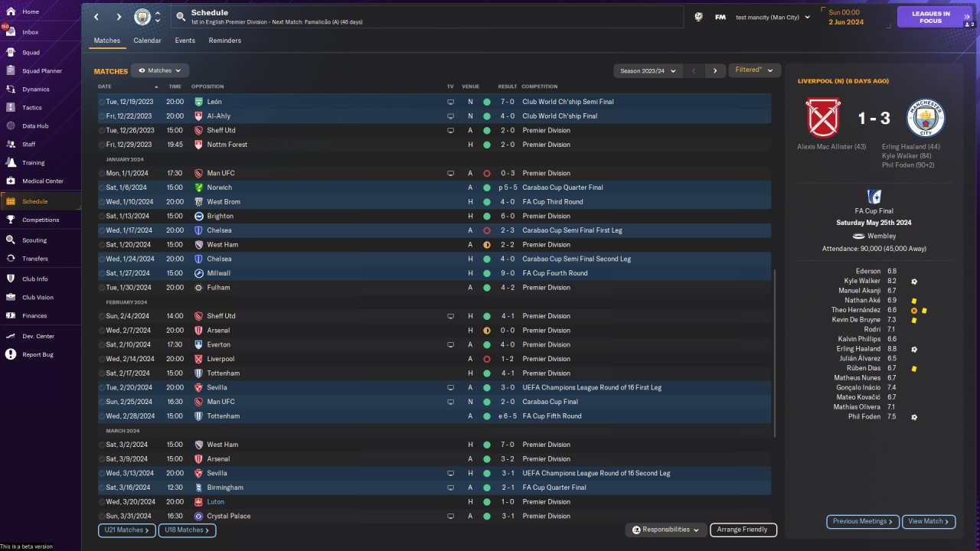This screenshot has width=980, height=551.
Task: Open the Squad shirt icon
Action: click(x=11, y=52)
